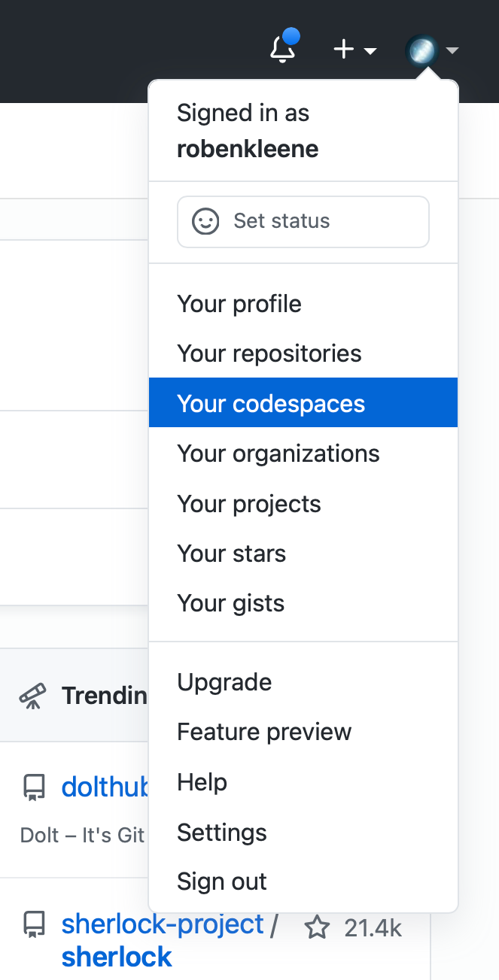Image resolution: width=499 pixels, height=980 pixels.
Task: Star the sherlock repository
Action: tap(317, 928)
